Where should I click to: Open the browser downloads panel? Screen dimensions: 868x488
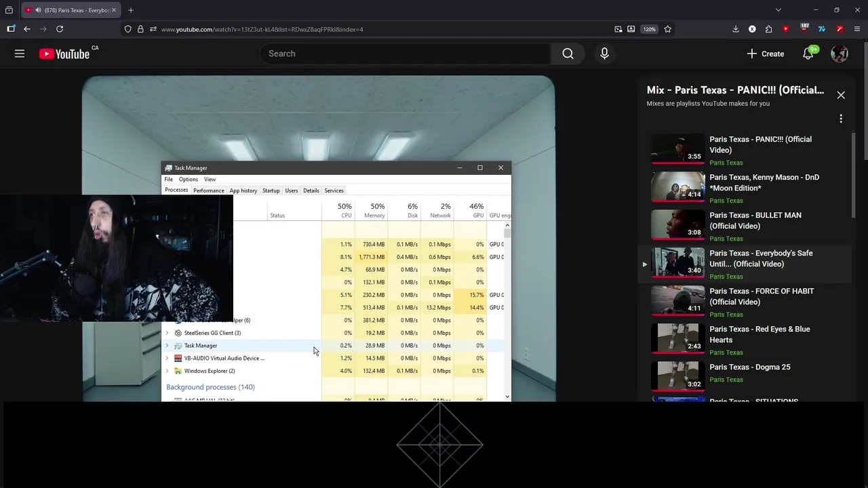click(736, 29)
